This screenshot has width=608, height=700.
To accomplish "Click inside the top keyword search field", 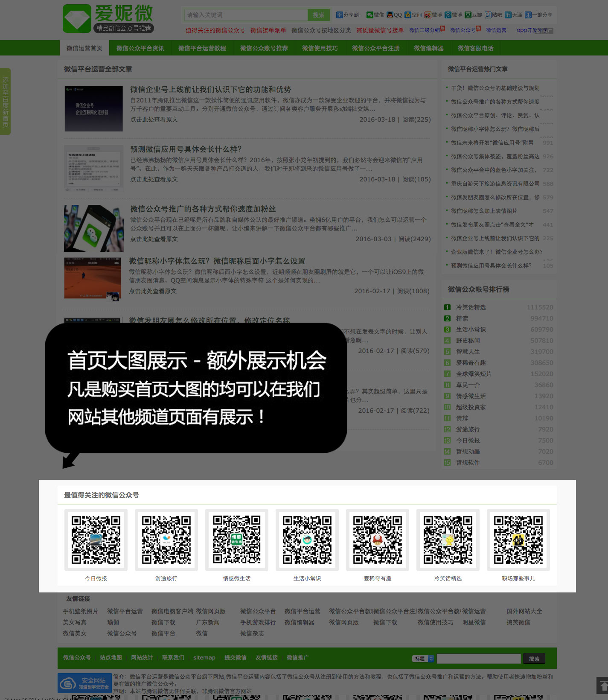I will click(246, 15).
